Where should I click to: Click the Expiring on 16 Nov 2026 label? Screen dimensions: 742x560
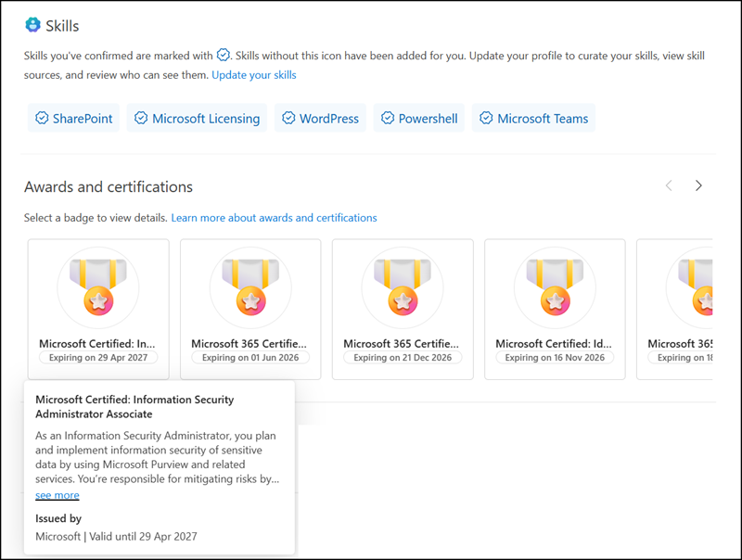pos(555,358)
